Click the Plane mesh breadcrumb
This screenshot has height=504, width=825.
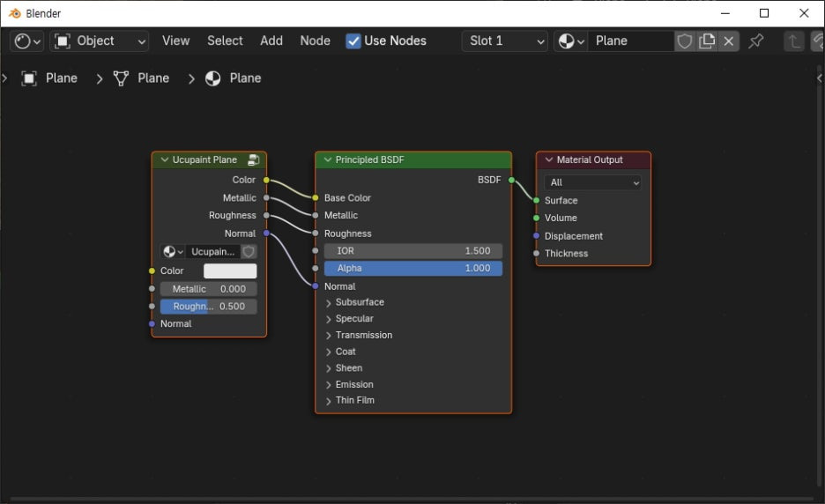pos(153,78)
